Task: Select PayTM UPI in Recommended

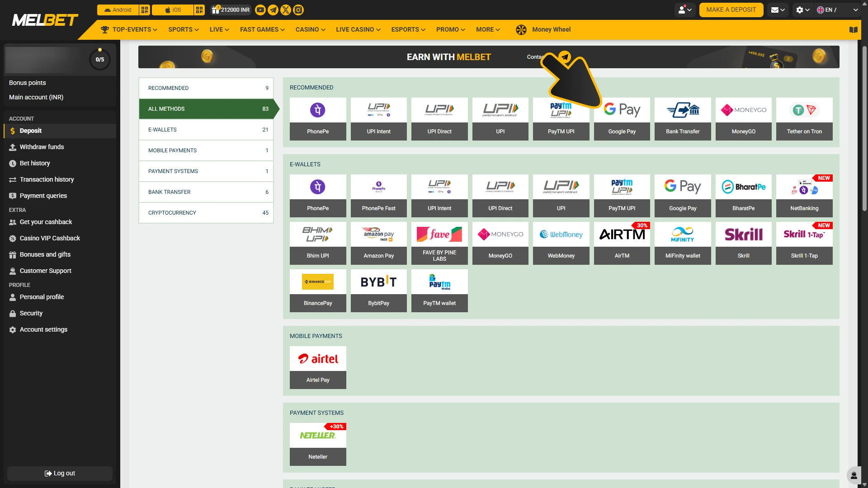Action: [x=561, y=119]
